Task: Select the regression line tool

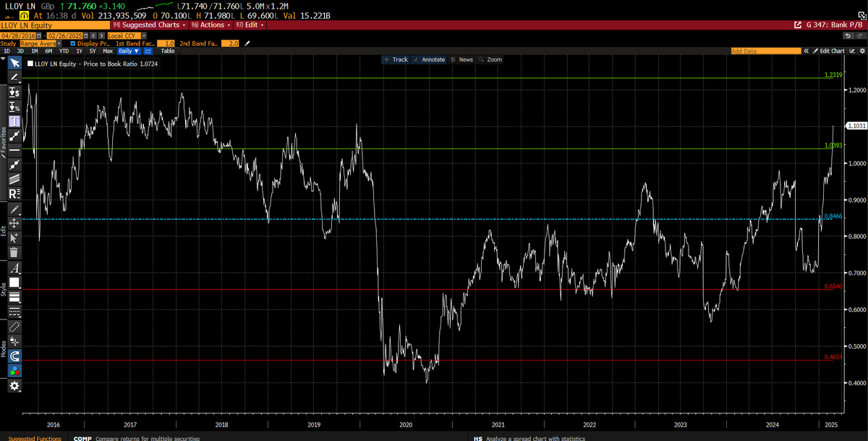Action: pos(14,165)
